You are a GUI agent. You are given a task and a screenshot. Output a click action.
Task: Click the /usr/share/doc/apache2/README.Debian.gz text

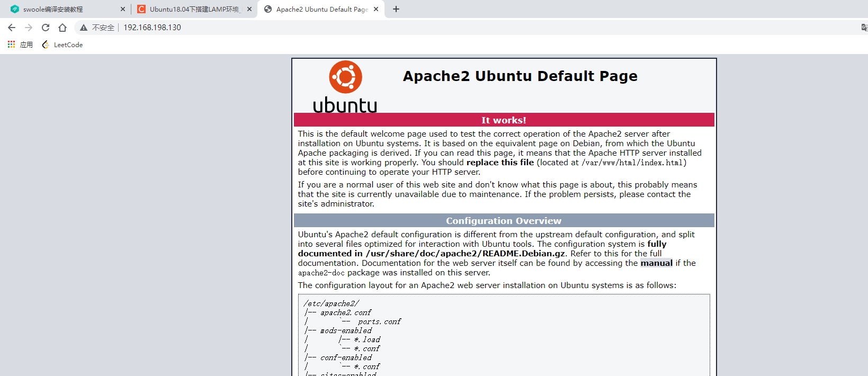point(466,254)
